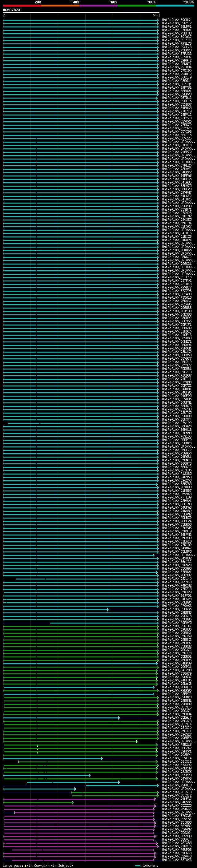Select the UniRef100_B7XJ92 label
Image resolution: width=197 pixels, height=868 pixels.
[x=176, y=765]
